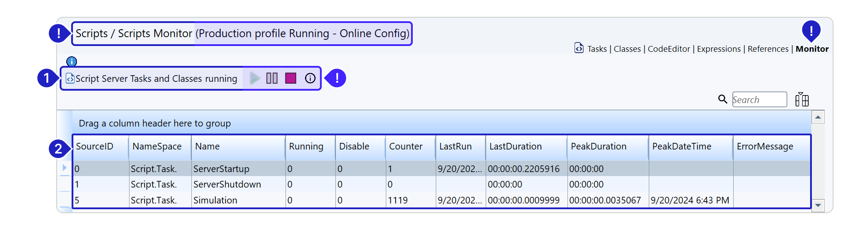The image size is (868, 230).
Task: Go to the CodeEditor link
Action: pyautogui.click(x=668, y=49)
